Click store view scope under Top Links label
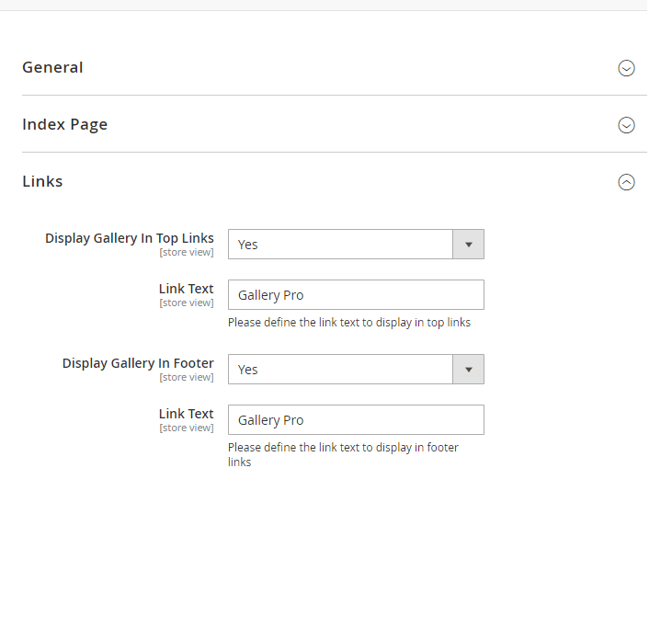Screen dimensions: 672x628 point(187,253)
